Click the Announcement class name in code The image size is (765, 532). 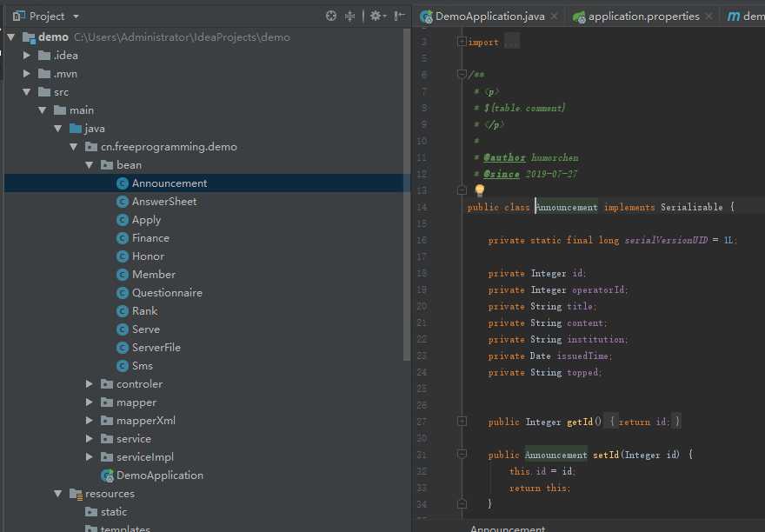tap(567, 208)
